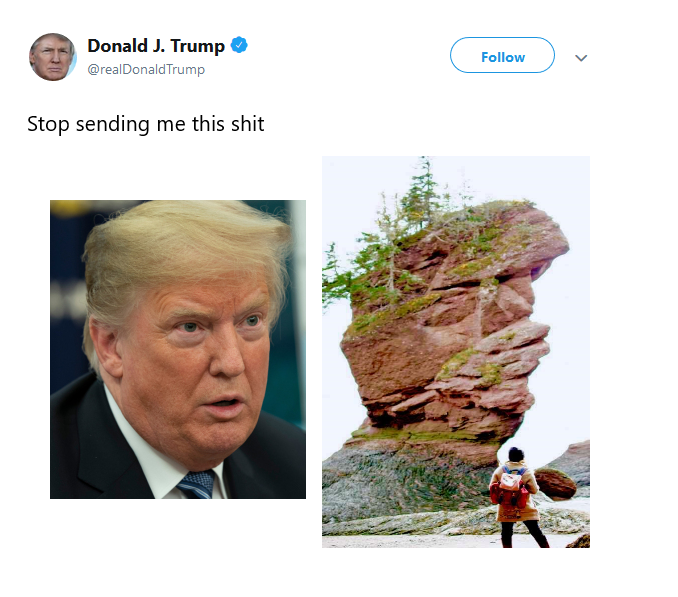Click the word "Follow" inside the outlined pill

pyautogui.click(x=503, y=57)
